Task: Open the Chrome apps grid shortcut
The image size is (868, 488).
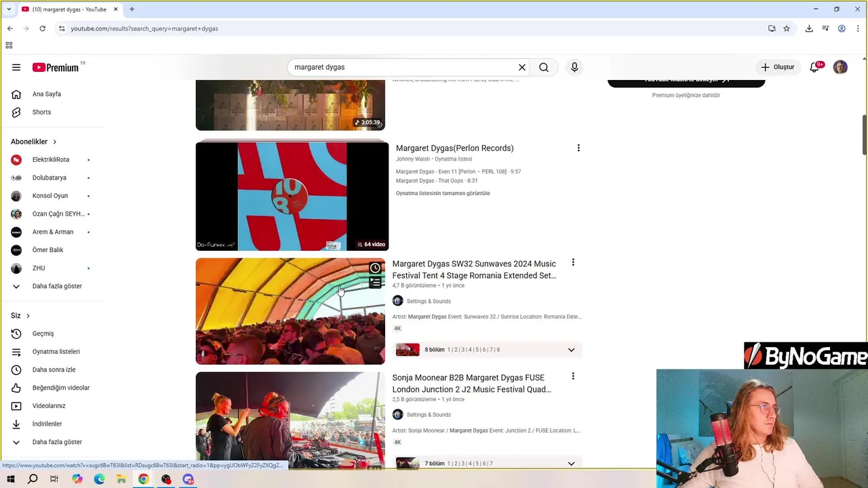Action: pos(9,45)
